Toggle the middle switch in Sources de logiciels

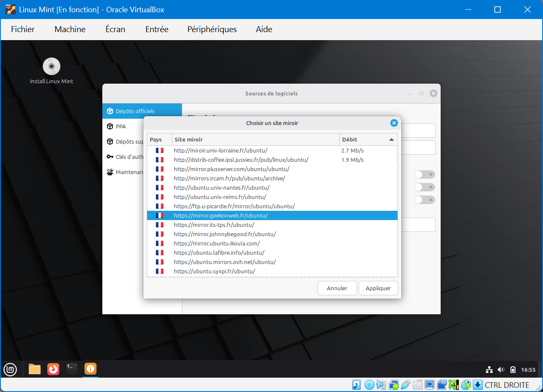[424, 187]
